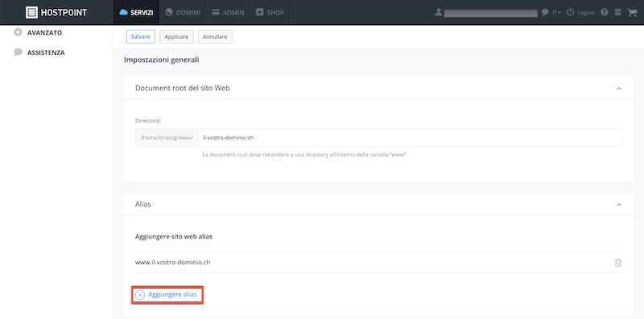Click the Hostpoint logo
The image size is (644, 319).
56,12
